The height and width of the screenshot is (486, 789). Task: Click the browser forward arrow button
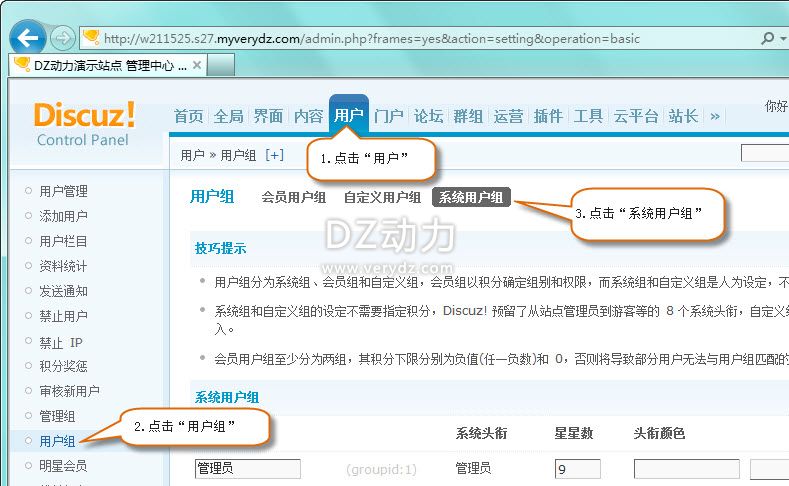tap(62, 38)
